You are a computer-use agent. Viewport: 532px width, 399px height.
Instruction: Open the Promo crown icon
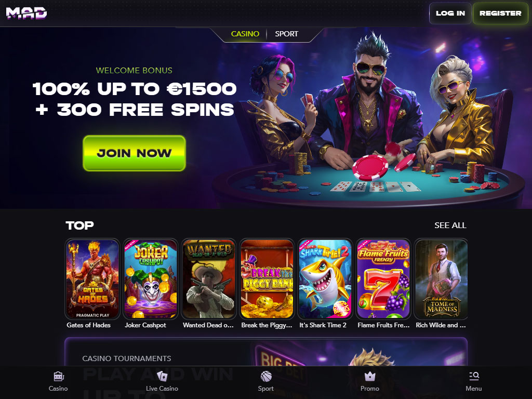click(x=370, y=376)
